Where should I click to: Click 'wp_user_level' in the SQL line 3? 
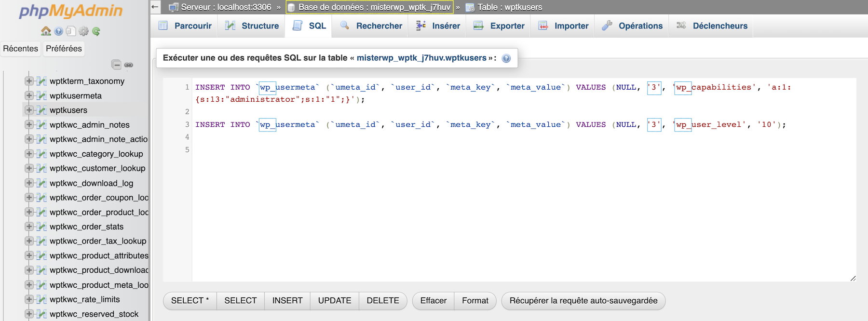[x=710, y=124]
